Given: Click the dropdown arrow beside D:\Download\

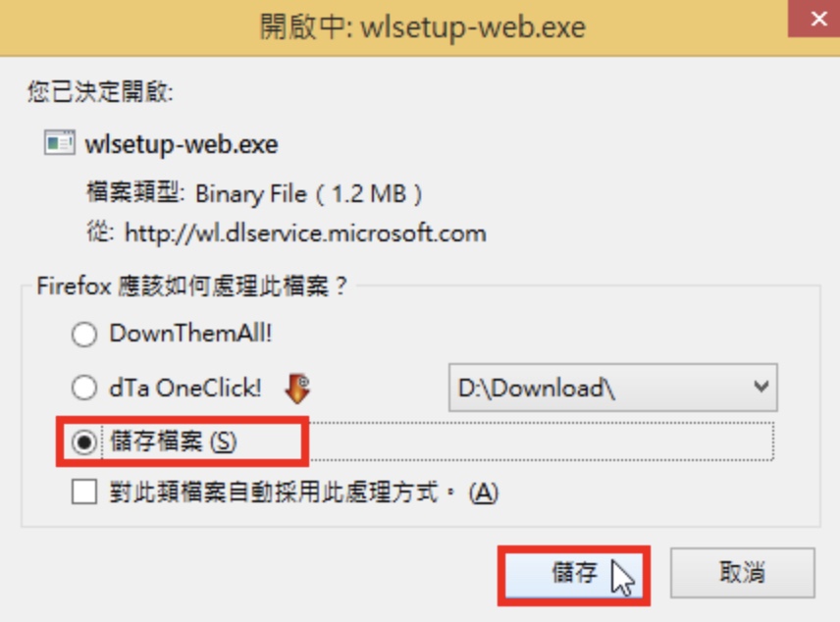Looking at the screenshot, I should pos(761,387).
